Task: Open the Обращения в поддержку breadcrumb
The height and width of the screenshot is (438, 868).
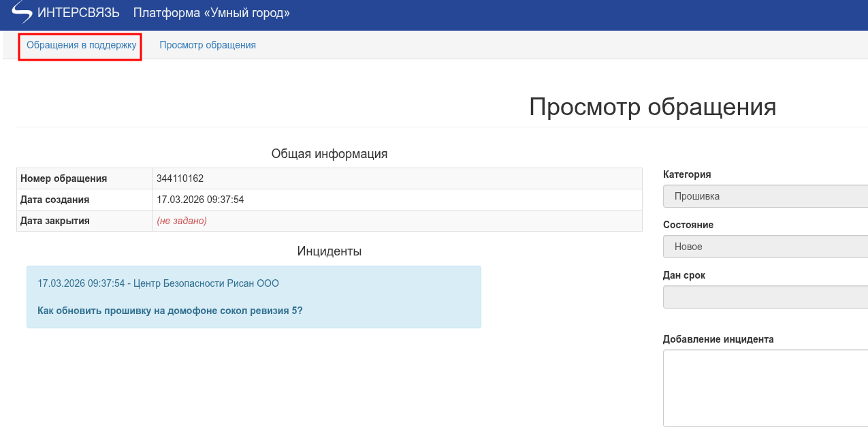Action: [81, 46]
